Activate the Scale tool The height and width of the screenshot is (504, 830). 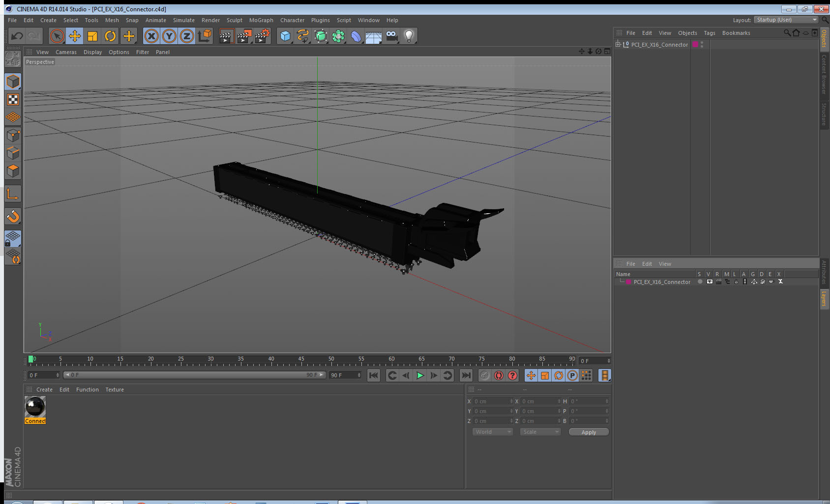click(x=92, y=36)
